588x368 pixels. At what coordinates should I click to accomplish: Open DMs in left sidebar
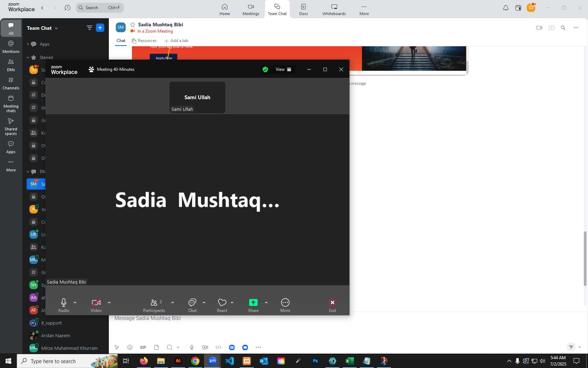11,65
